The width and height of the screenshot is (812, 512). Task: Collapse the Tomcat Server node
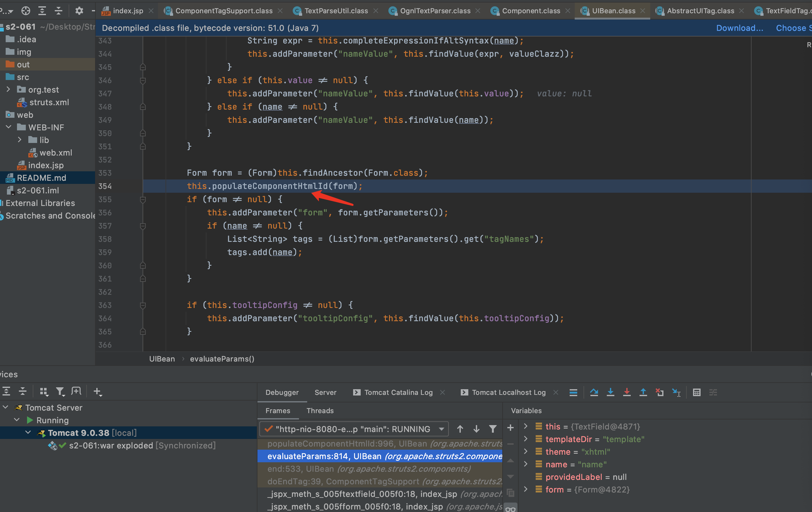click(x=6, y=407)
